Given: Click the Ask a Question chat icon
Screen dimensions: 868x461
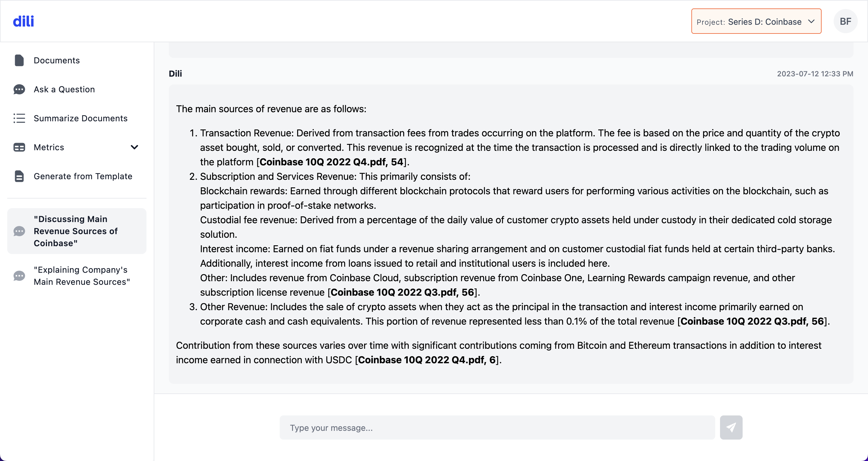Looking at the screenshot, I should pos(19,89).
